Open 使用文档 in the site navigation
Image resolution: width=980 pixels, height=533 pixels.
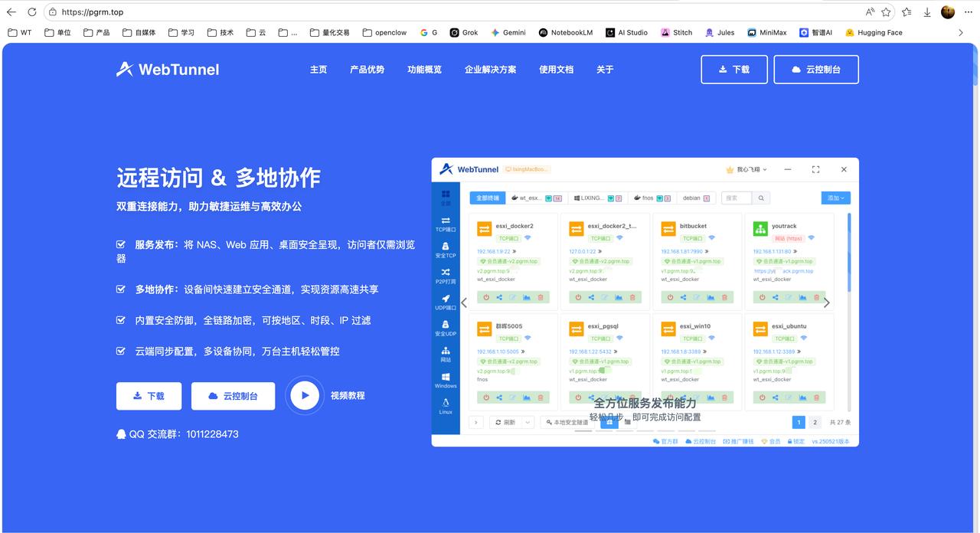556,70
